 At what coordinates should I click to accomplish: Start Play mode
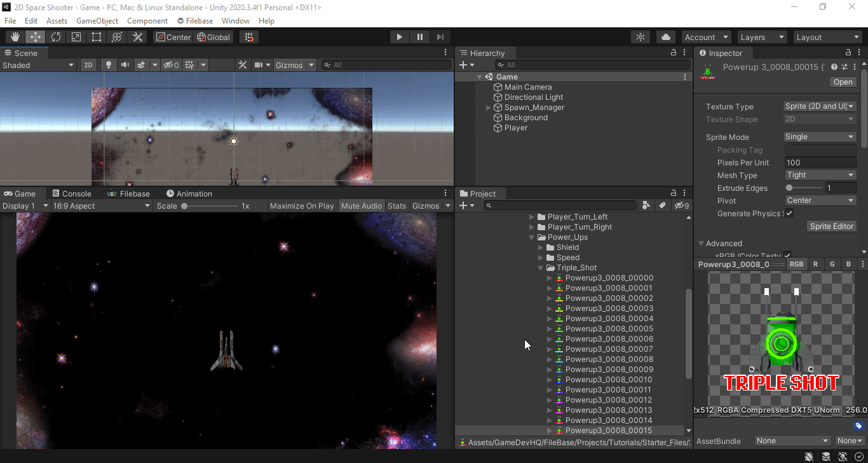point(399,37)
